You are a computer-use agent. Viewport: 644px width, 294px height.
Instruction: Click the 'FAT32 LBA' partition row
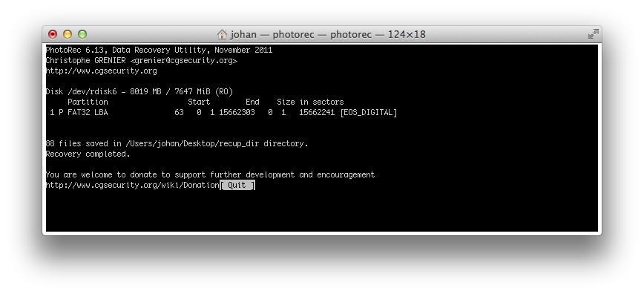click(222, 113)
